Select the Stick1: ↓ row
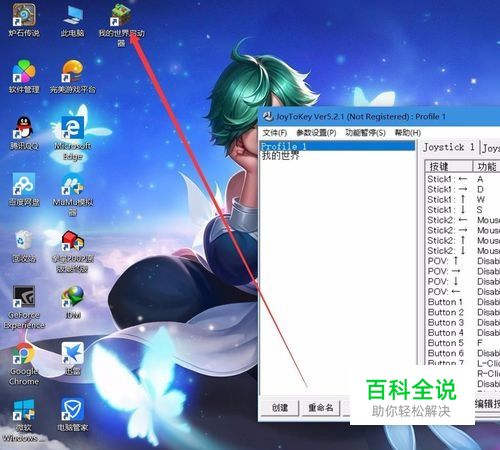Image resolution: width=500 pixels, height=450 pixels. tap(463, 210)
